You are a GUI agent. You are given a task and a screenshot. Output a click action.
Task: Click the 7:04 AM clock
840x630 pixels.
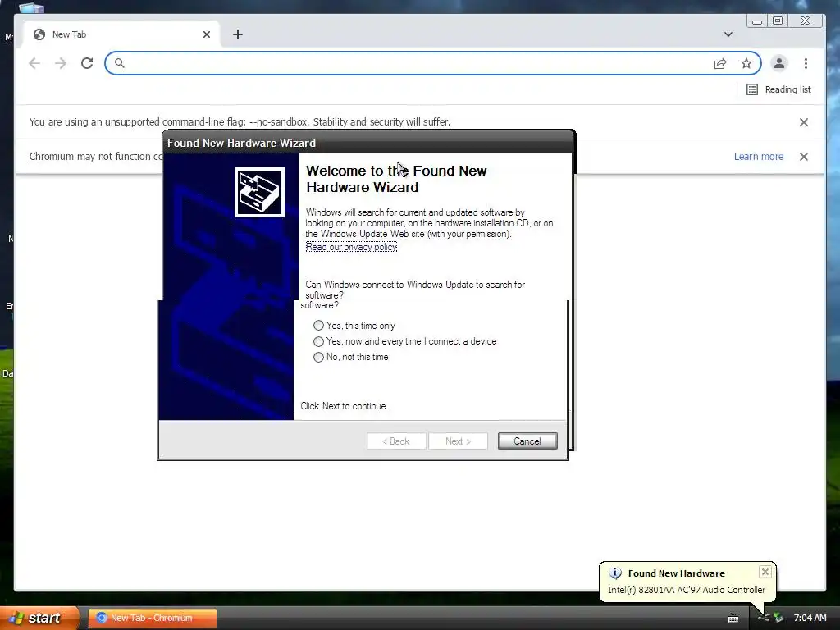[810, 618]
